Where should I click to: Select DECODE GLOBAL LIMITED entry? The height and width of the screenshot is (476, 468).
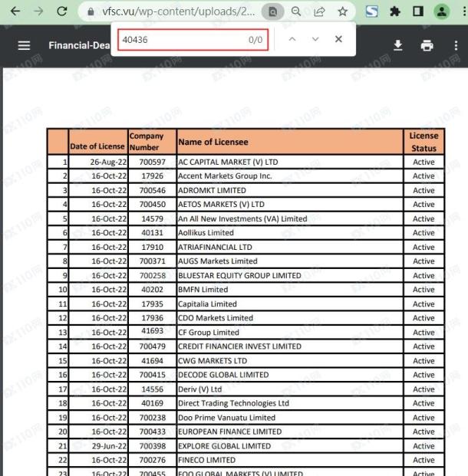click(223, 375)
